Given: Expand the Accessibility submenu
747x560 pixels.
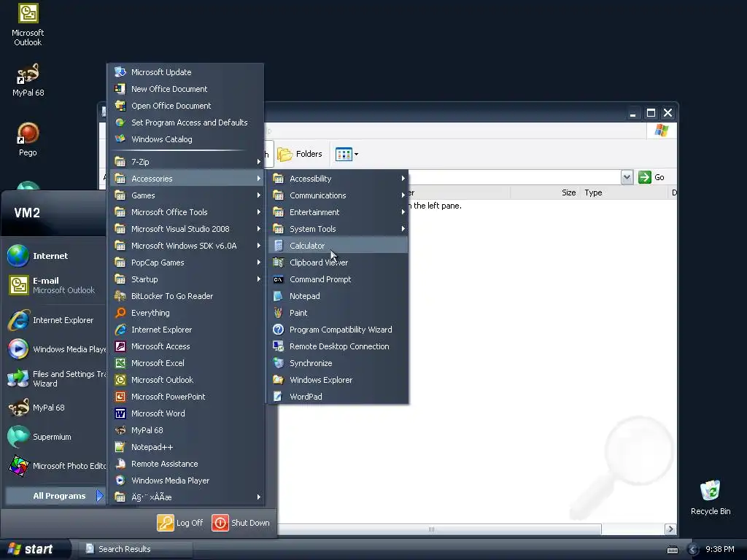Looking at the screenshot, I should [338, 179].
